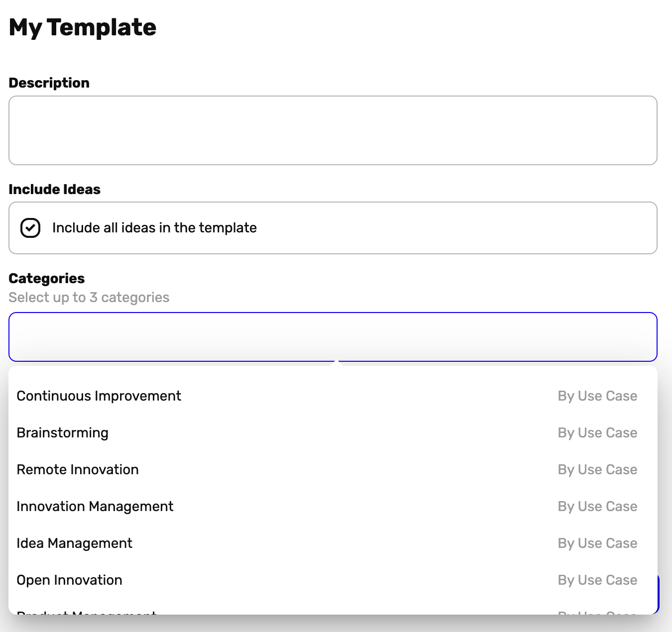Focus the Categories selection field
Viewport: 672px width, 632px height.
[333, 337]
